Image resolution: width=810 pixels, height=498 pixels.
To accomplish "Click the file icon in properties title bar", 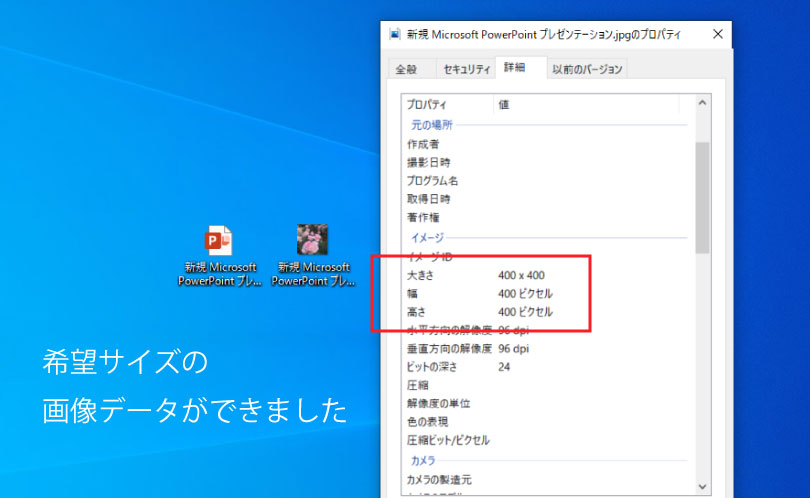I will pyautogui.click(x=394, y=34).
